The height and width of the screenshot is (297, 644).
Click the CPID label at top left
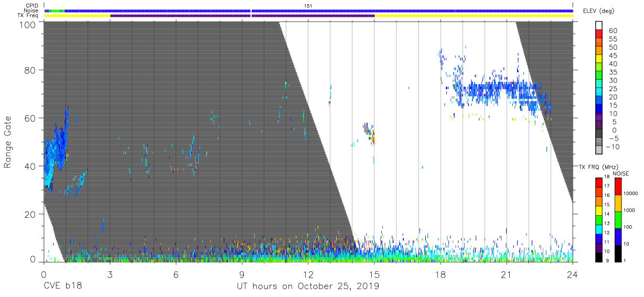(31, 5)
